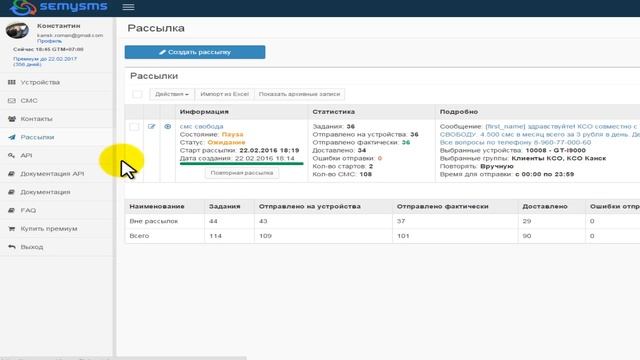Click the Выход arrow icon
The image size is (640, 360).
pyautogui.click(x=12, y=247)
